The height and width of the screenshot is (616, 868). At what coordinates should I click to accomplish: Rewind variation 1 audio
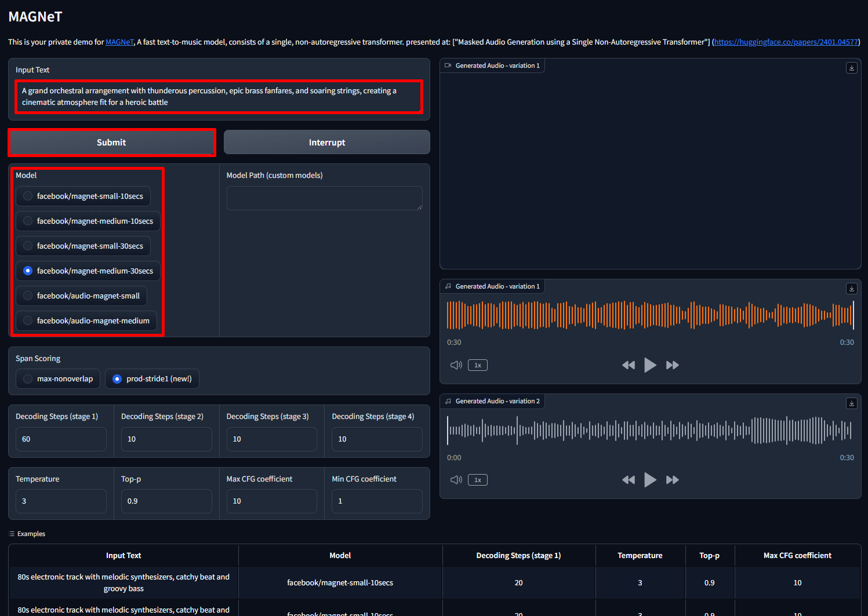629,365
